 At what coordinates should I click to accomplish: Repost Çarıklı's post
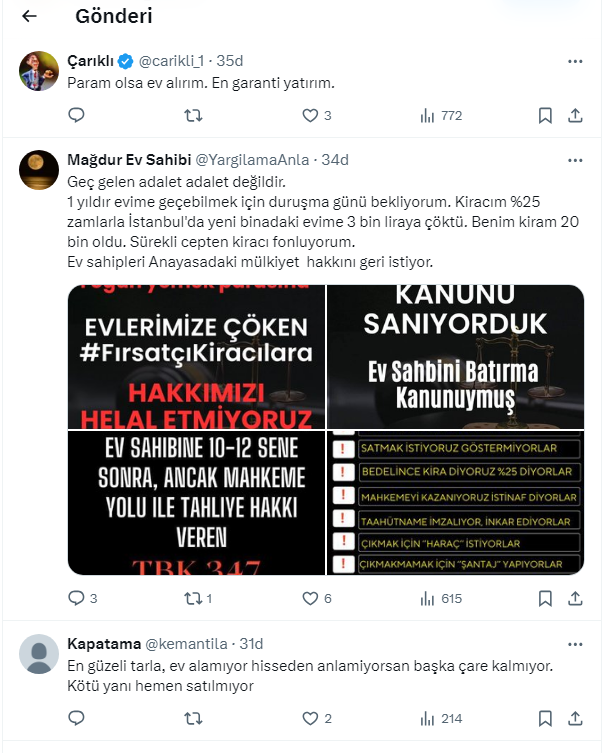[x=193, y=115]
